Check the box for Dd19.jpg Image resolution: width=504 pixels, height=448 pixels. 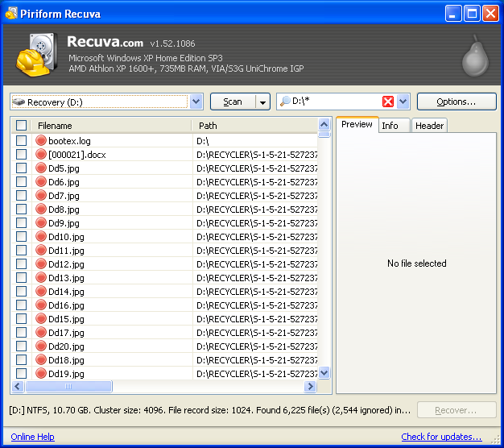pos(21,373)
